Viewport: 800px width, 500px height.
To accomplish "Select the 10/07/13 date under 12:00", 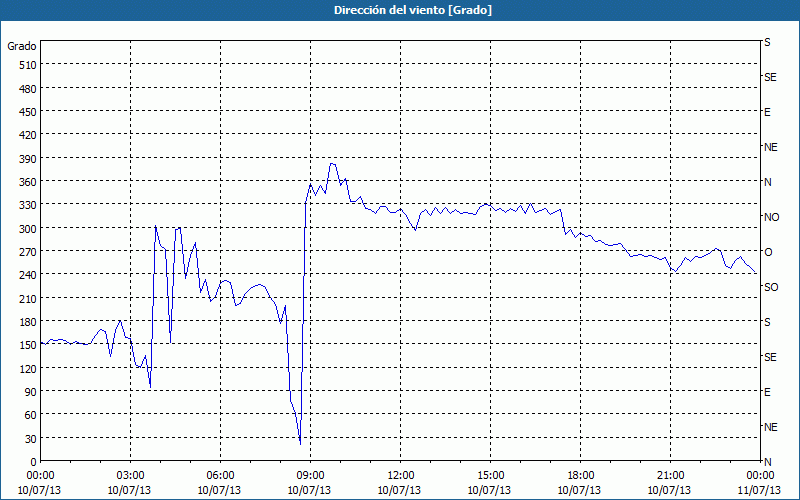I will point(399,490).
